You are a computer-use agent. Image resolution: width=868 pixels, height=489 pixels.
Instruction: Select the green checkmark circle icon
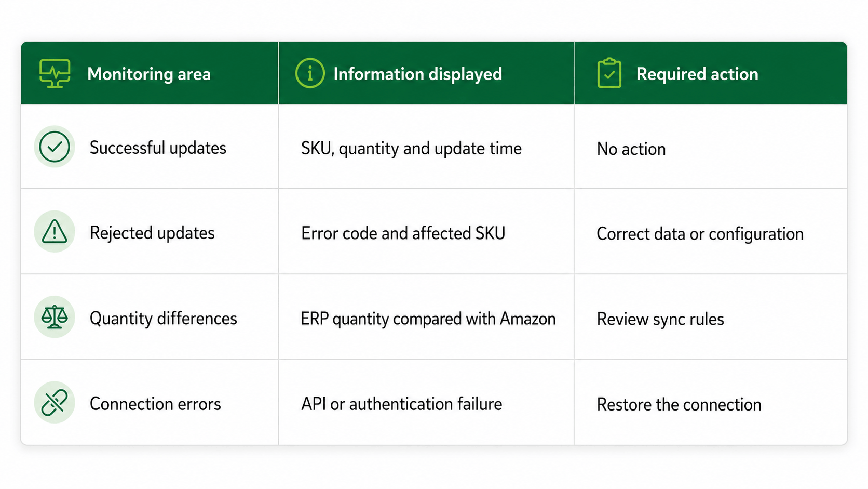[x=55, y=147]
